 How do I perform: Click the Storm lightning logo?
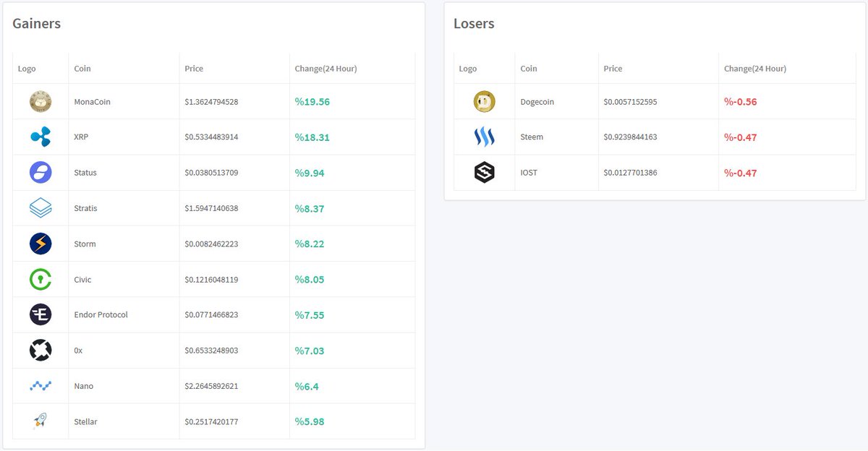(x=40, y=243)
